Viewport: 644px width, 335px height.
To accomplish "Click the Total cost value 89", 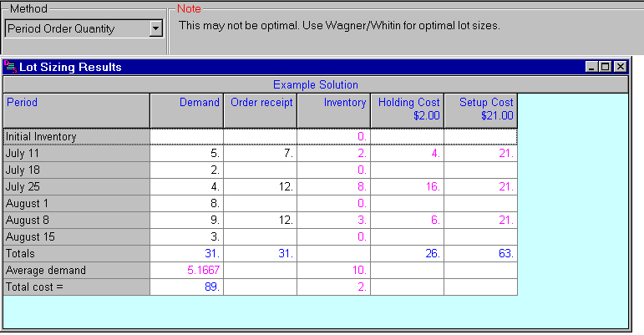I will tap(186, 287).
